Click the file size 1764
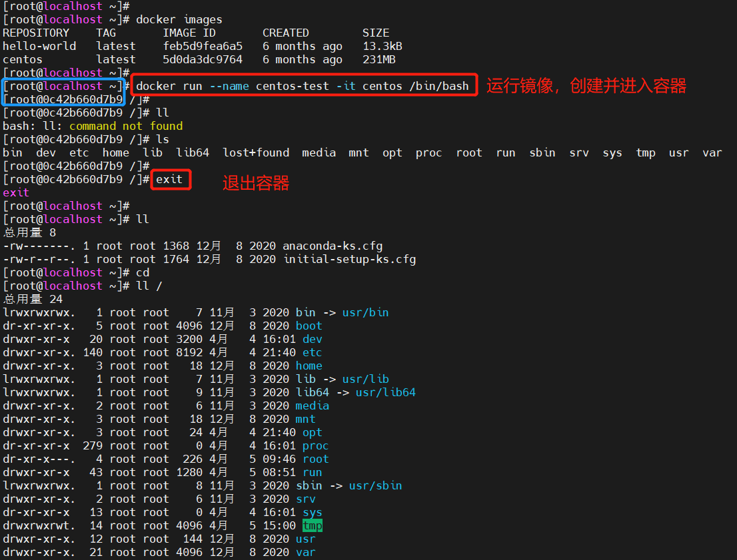This screenshot has width=737, height=560. pos(176,259)
